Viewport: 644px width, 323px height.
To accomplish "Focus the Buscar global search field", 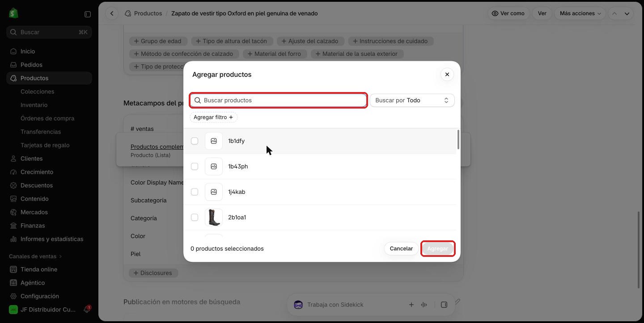I will [x=49, y=32].
